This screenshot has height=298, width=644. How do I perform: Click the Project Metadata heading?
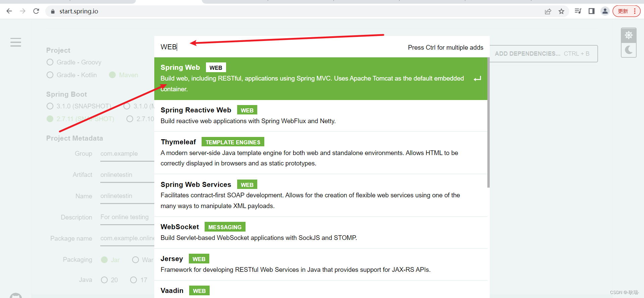[74, 138]
